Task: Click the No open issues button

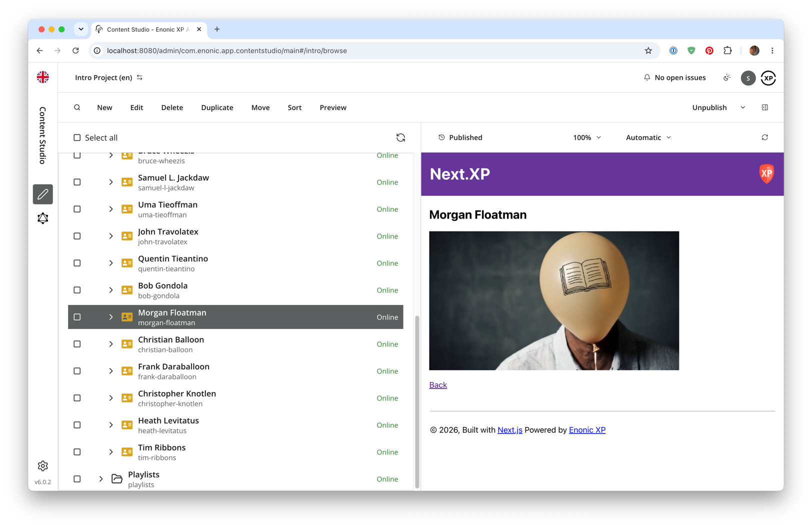Action: tap(674, 77)
